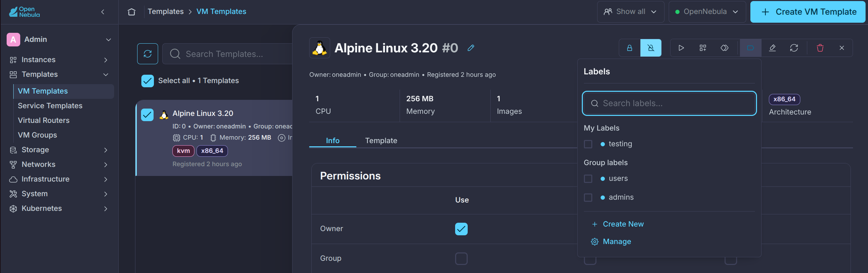This screenshot has width=868, height=273.
Task: Toggle the Select all checkbox
Action: 148,81
